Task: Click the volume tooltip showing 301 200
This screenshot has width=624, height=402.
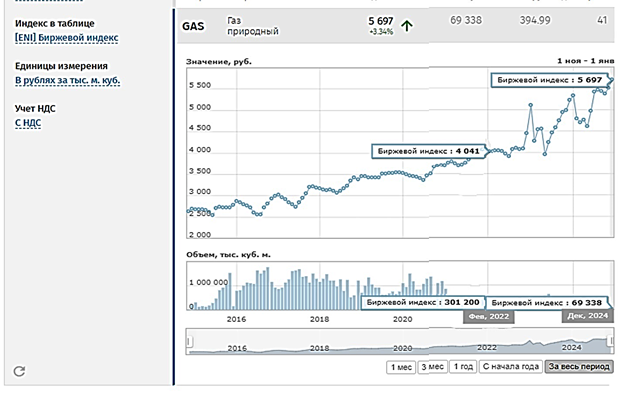Action: pyautogui.click(x=423, y=301)
